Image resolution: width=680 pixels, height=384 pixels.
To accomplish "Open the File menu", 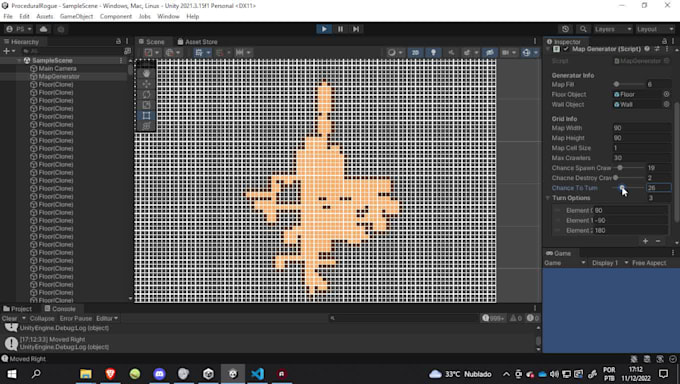I will 8,16.
